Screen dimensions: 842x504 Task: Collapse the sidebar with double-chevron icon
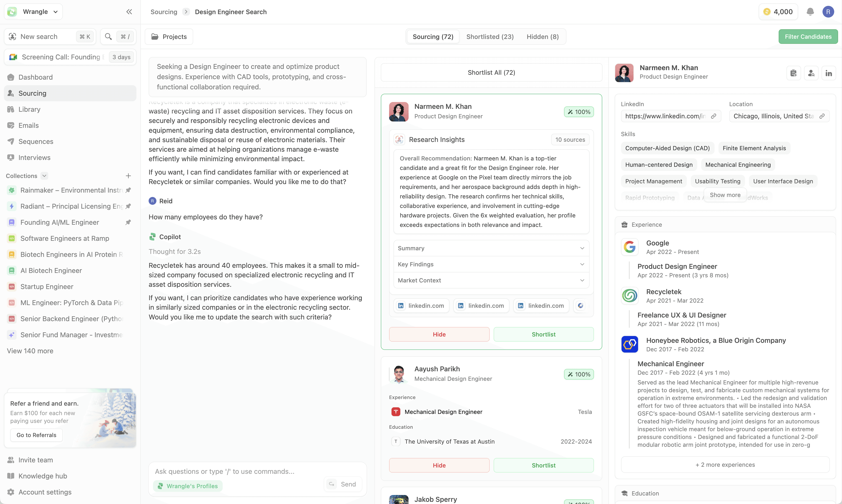pos(129,12)
